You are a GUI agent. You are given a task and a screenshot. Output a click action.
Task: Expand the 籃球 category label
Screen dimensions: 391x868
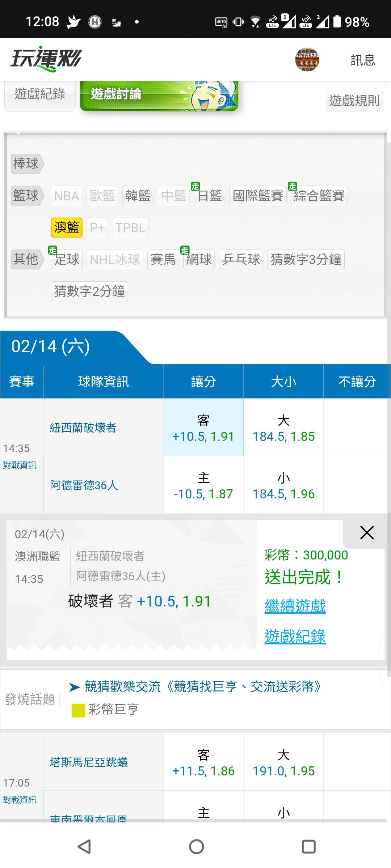(x=26, y=196)
